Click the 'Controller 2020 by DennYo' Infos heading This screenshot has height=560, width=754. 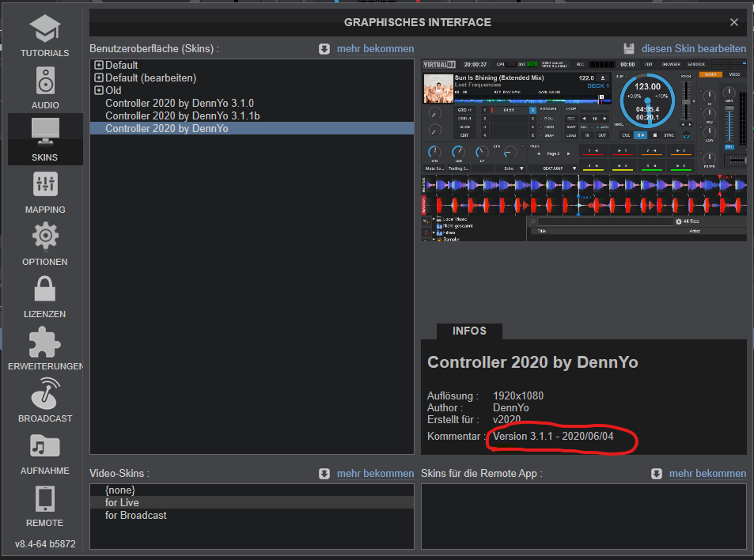pos(532,362)
